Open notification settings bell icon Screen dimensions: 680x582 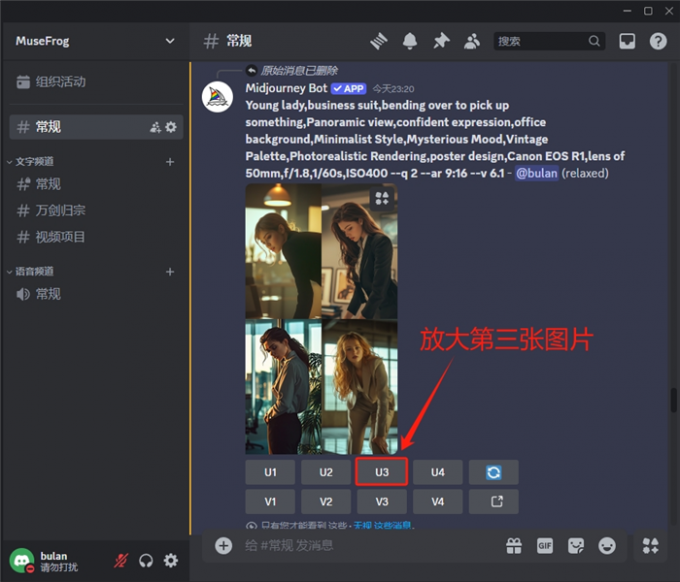pos(410,41)
